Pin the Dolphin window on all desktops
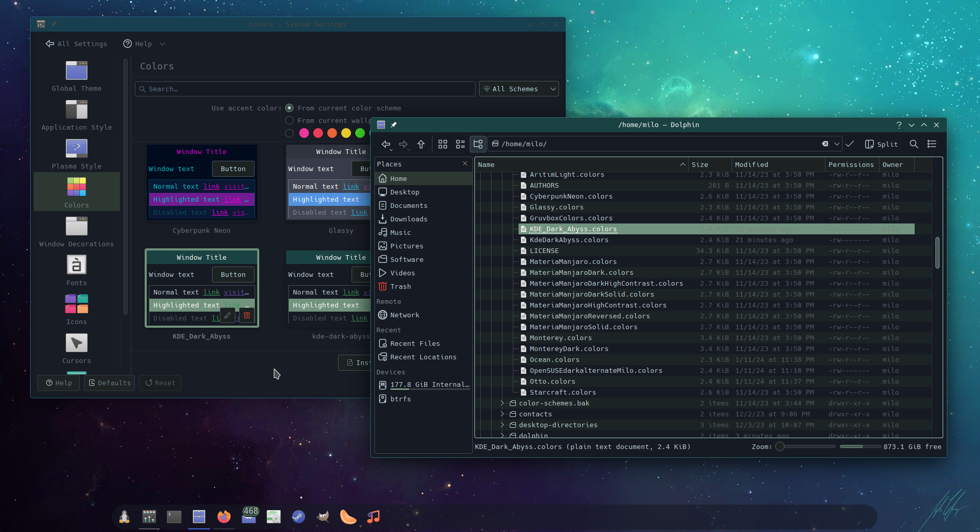This screenshot has width=980, height=532. (394, 124)
